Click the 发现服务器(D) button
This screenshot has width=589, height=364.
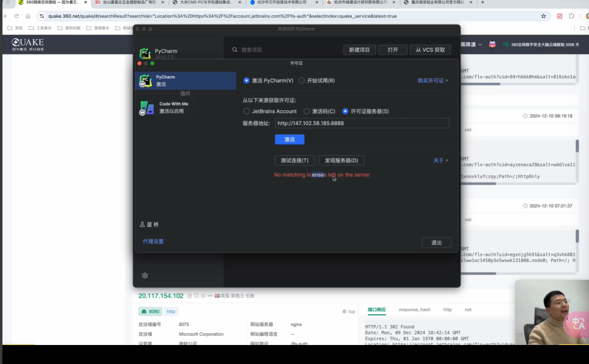[341, 161]
